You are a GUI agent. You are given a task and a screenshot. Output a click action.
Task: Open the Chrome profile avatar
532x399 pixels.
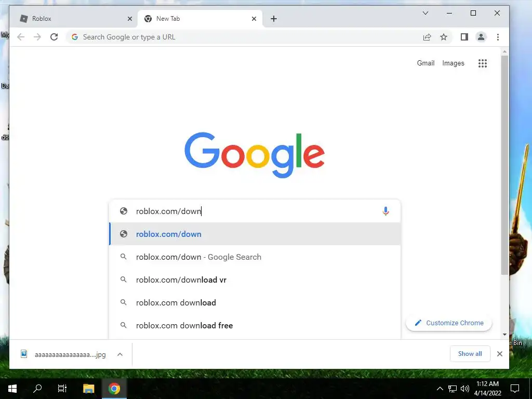(481, 37)
